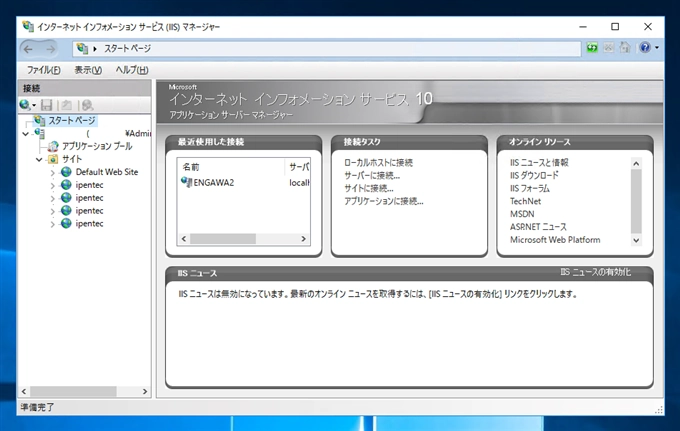Click the Delete connection toolbar icon
The width and height of the screenshot is (680, 431).
[87, 105]
